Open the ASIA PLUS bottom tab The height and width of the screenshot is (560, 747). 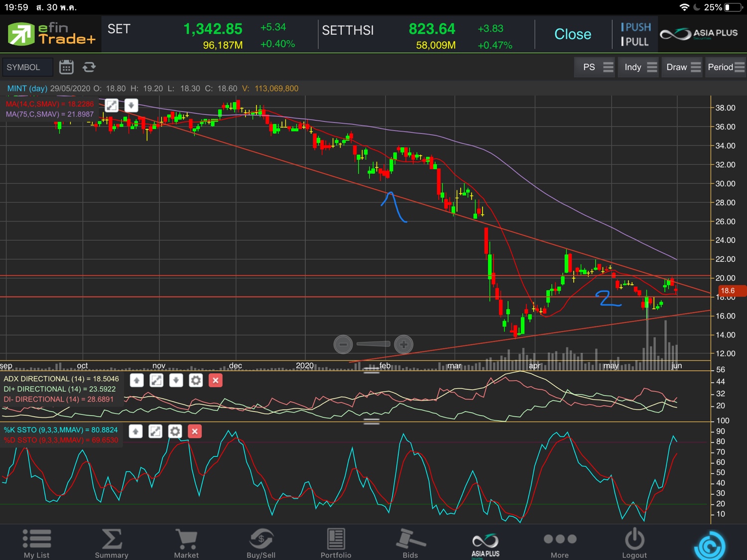[486, 545]
